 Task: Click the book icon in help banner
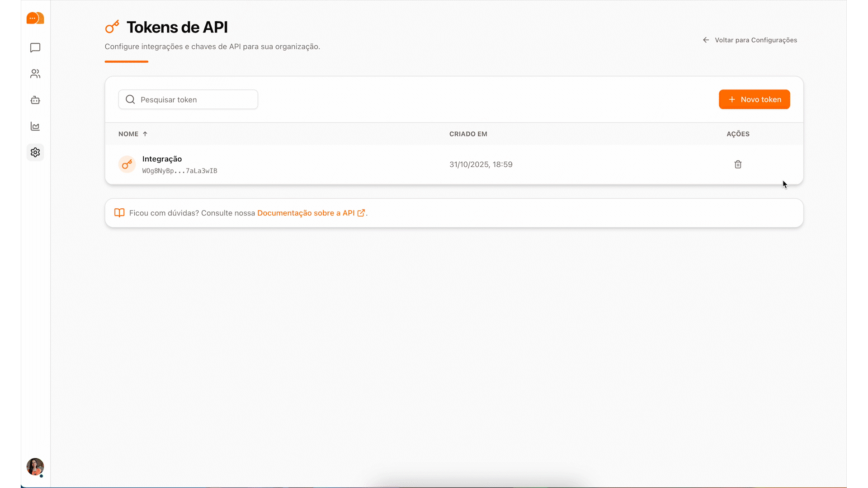tap(119, 213)
